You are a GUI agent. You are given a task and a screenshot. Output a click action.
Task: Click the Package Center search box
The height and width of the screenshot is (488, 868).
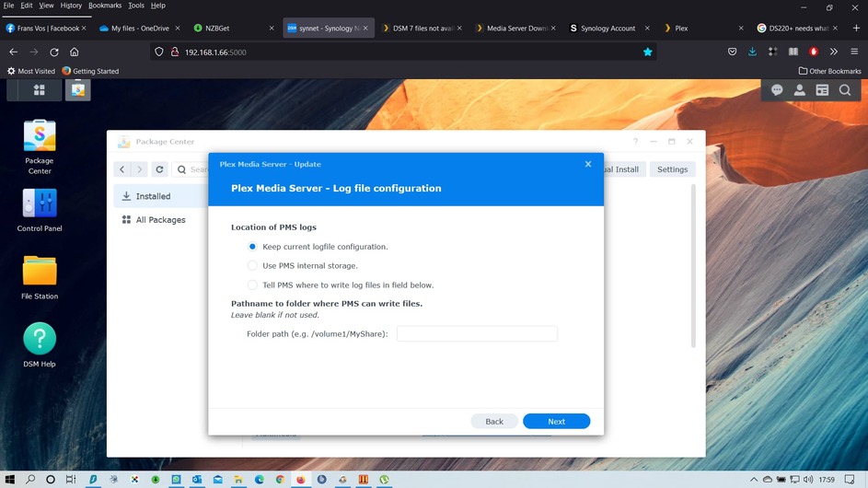coord(191,169)
